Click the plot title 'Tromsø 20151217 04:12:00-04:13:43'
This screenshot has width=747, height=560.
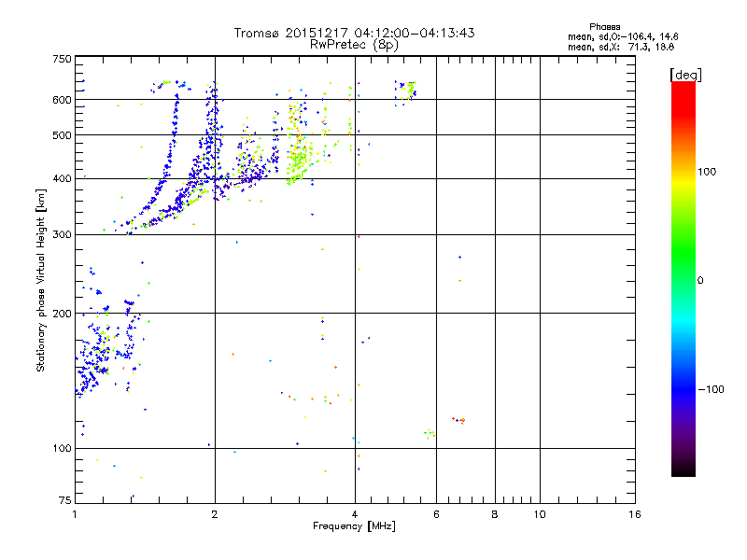[354, 33]
